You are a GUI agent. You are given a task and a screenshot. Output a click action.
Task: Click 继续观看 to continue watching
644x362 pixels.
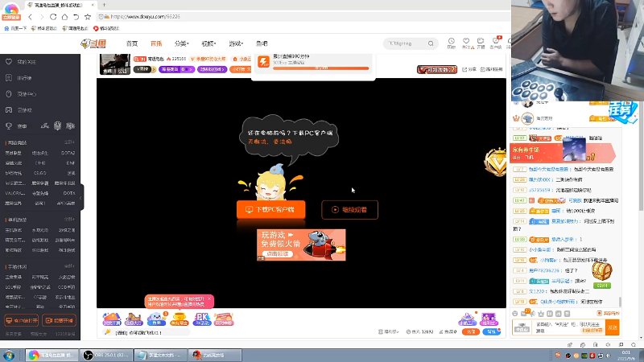(x=349, y=210)
